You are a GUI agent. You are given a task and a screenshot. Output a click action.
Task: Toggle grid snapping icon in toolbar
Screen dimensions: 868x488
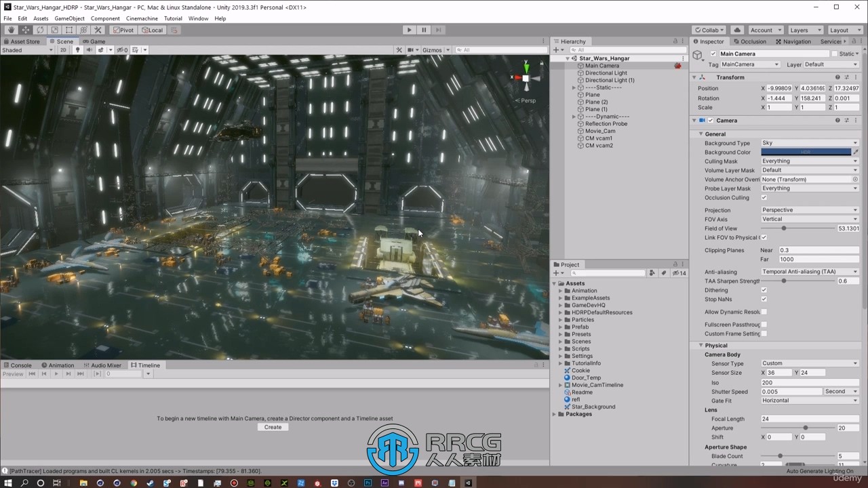[175, 30]
